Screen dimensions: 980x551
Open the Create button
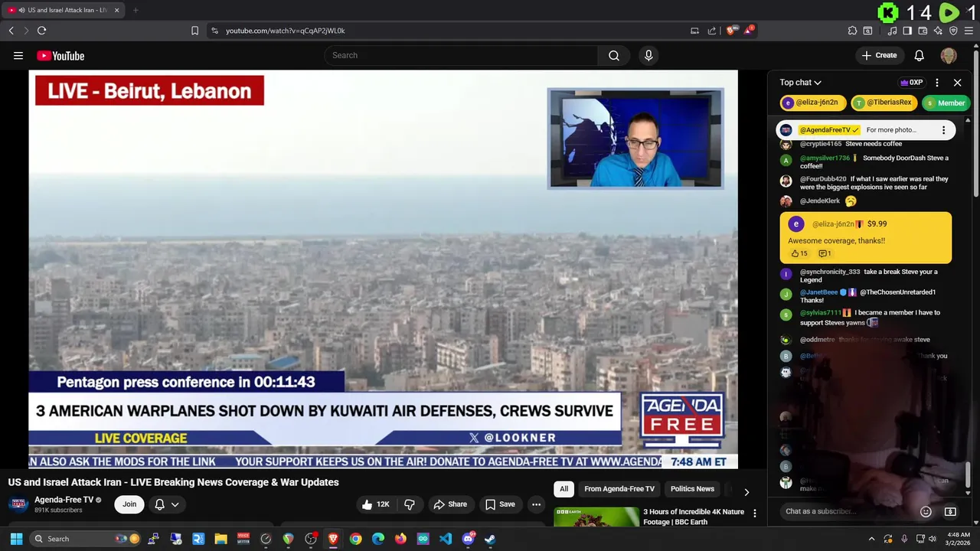coord(879,55)
